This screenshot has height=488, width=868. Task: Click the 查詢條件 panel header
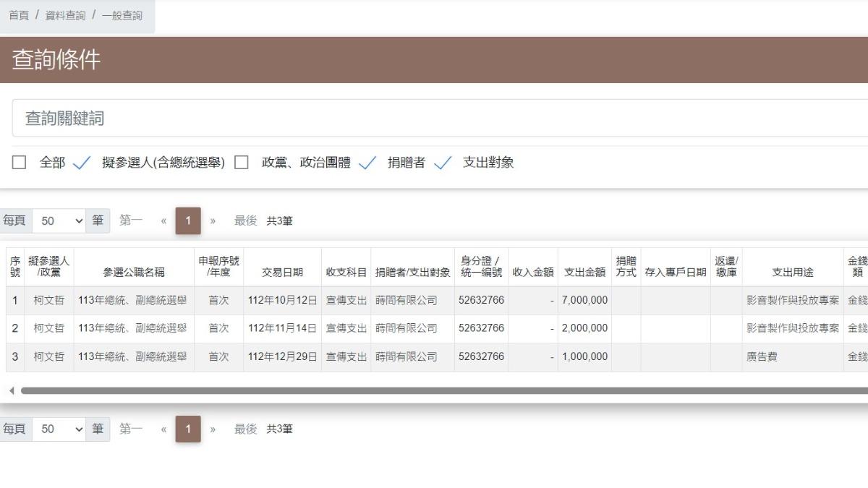pos(434,60)
